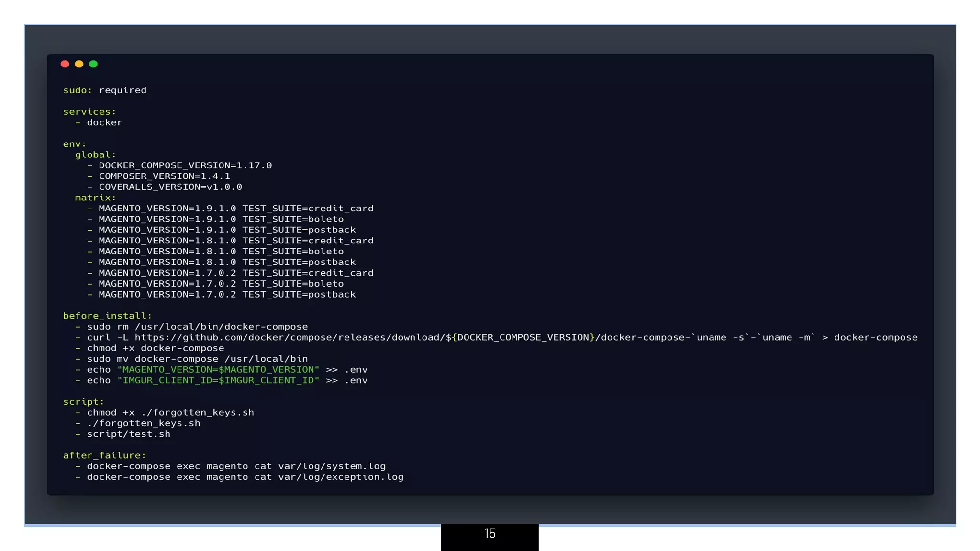Click the green maximize dot
Image resolution: width=980 pixels, height=551 pixels.
[x=93, y=64]
